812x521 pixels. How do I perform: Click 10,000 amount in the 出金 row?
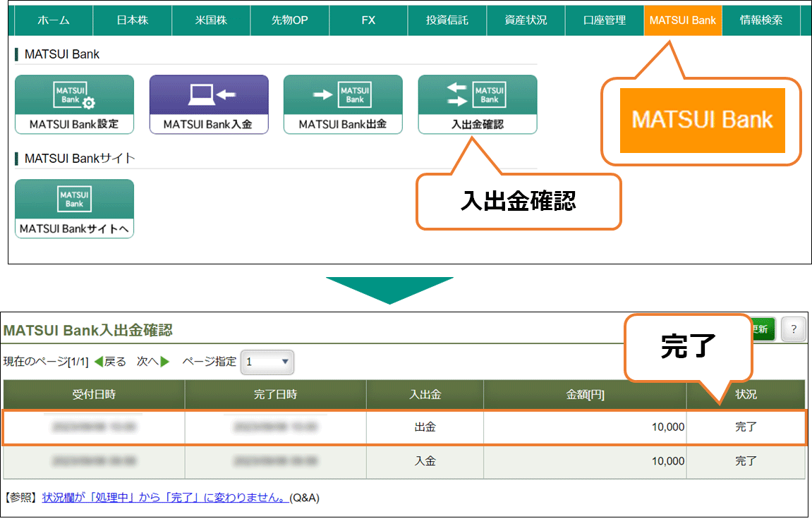[668, 427]
